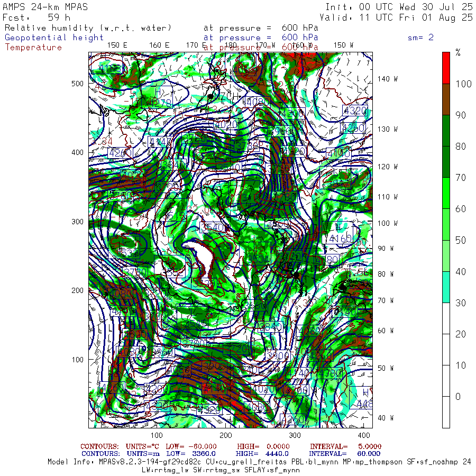Click the 400 tick label on the vertical axis
The height and width of the screenshot is (476, 476).
(x=77, y=152)
